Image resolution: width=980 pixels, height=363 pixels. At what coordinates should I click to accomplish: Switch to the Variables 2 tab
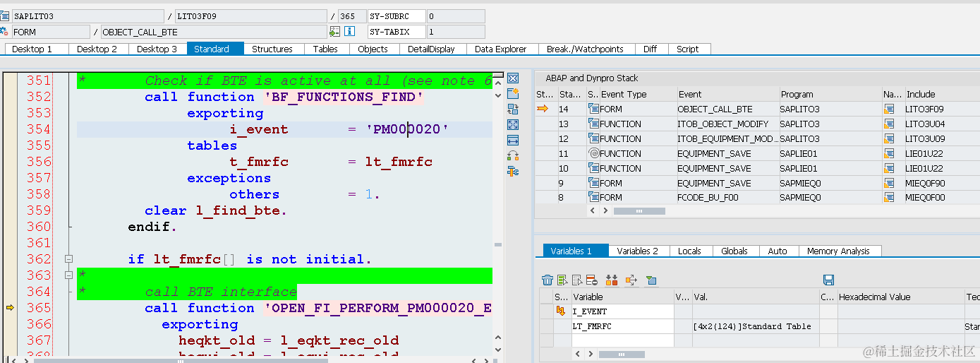(637, 251)
